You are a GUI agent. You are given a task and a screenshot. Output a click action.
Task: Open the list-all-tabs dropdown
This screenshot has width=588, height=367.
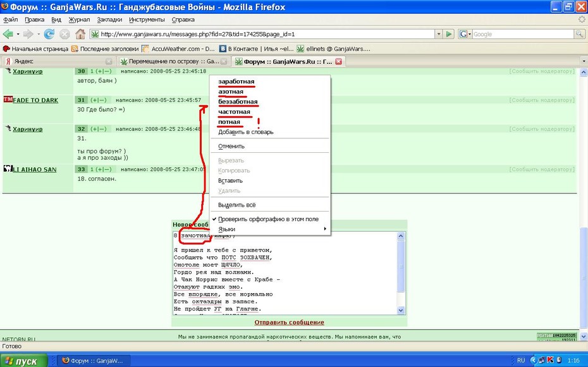pyautogui.click(x=584, y=61)
